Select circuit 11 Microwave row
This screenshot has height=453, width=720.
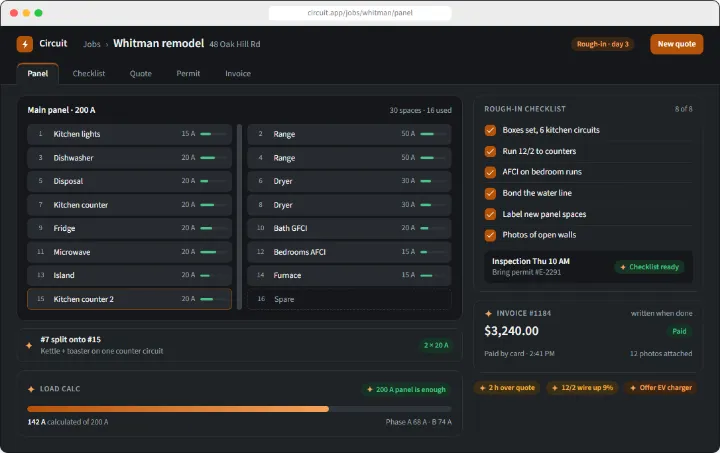pos(129,252)
